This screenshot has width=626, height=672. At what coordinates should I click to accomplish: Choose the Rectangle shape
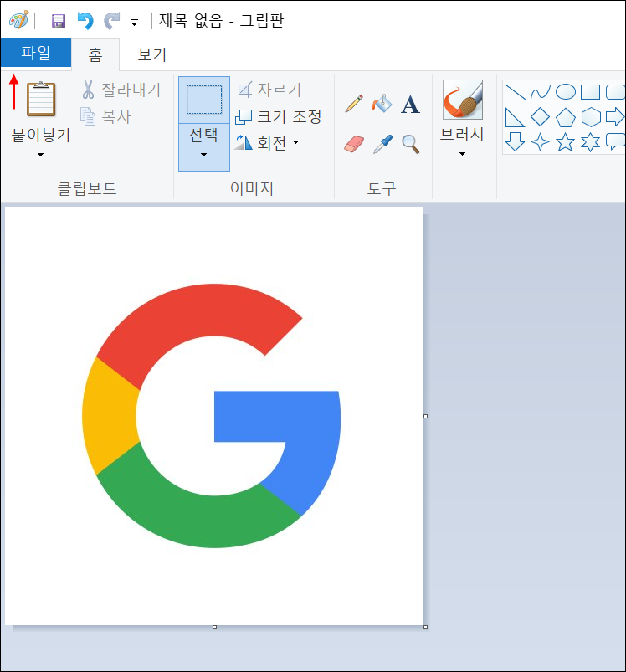[591, 92]
